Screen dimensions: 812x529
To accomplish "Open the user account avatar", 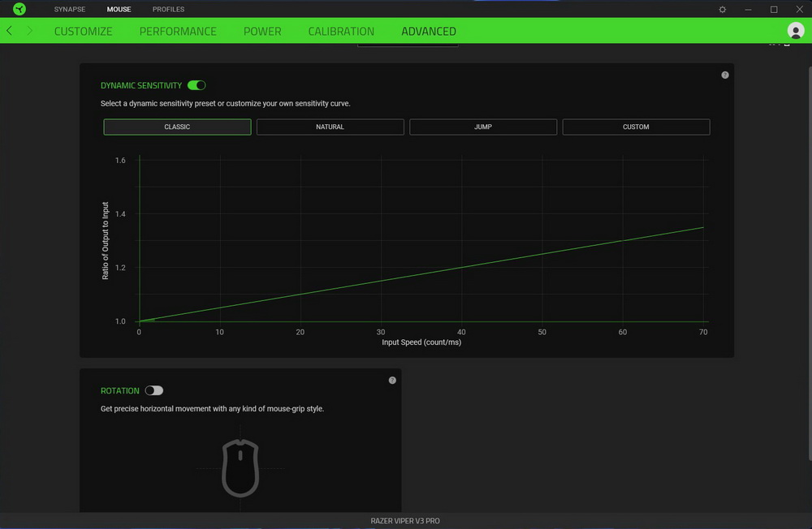I will (795, 31).
